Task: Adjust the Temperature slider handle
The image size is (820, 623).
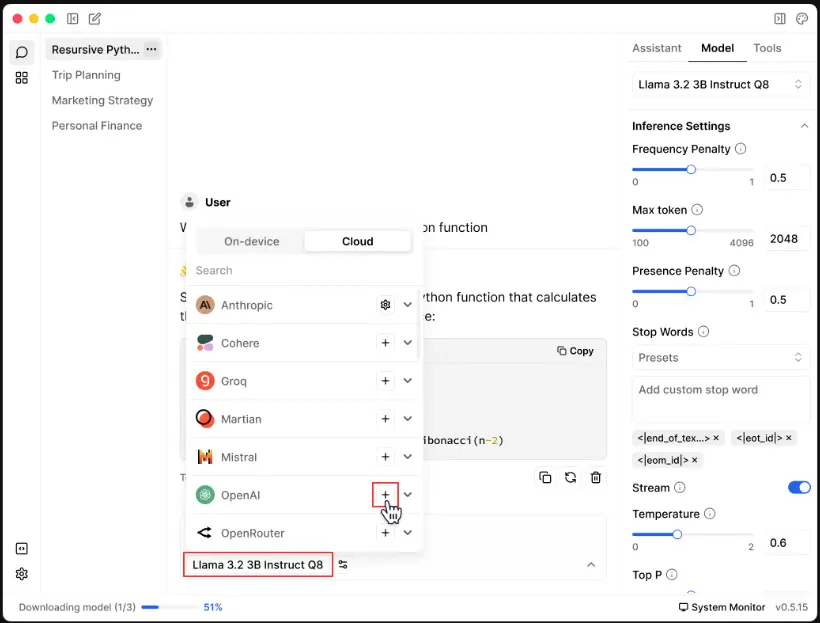Action: tap(677, 534)
